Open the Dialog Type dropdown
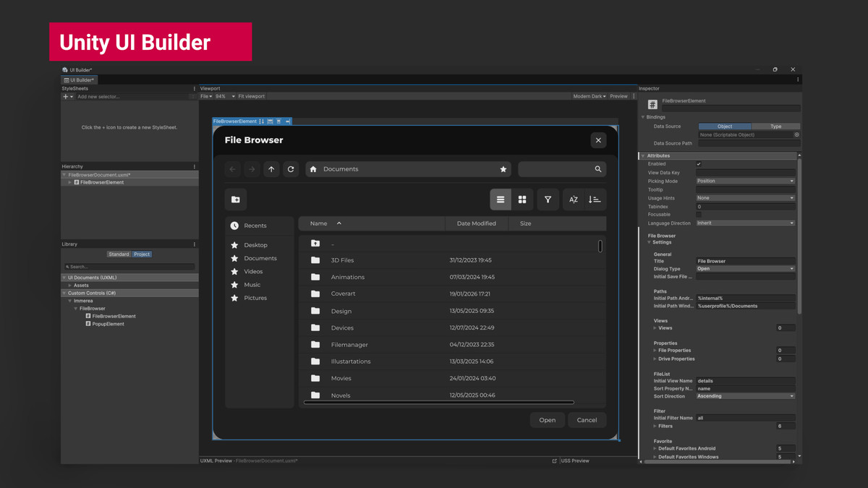The height and width of the screenshot is (488, 868). coord(746,269)
